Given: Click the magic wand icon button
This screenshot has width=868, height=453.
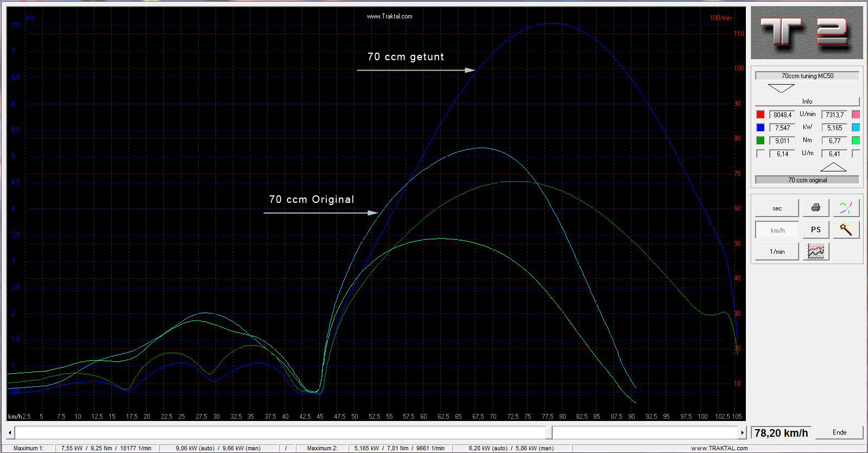Looking at the screenshot, I should click(x=846, y=229).
